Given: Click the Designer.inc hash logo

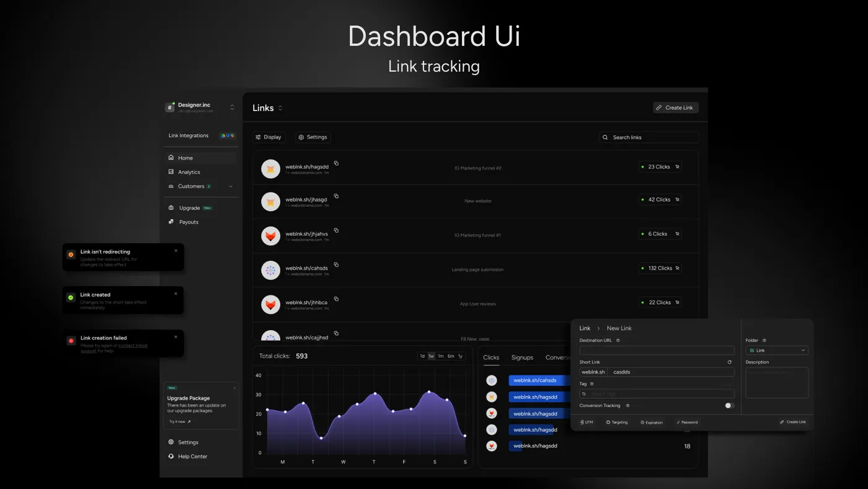Looking at the screenshot, I should (170, 107).
